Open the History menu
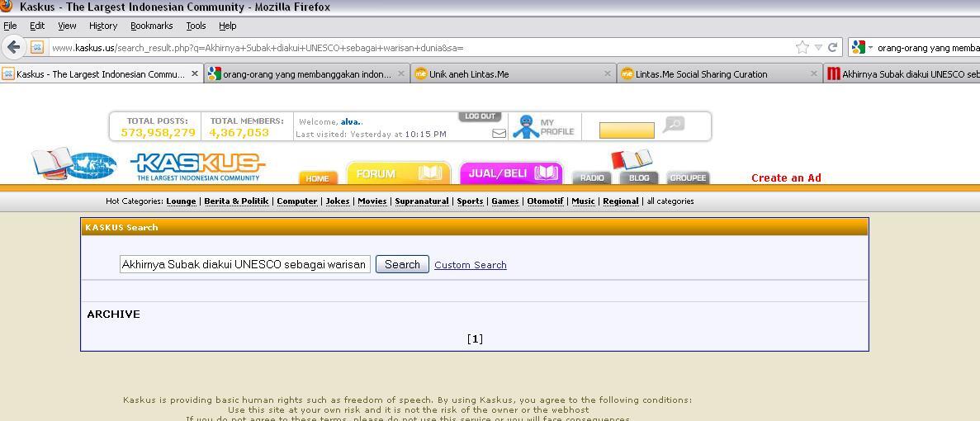Image resolution: width=980 pixels, height=421 pixels. [103, 26]
